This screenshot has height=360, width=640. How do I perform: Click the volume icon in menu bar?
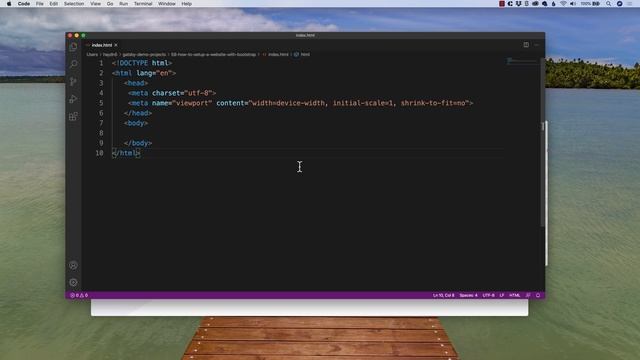pyautogui.click(x=573, y=4)
